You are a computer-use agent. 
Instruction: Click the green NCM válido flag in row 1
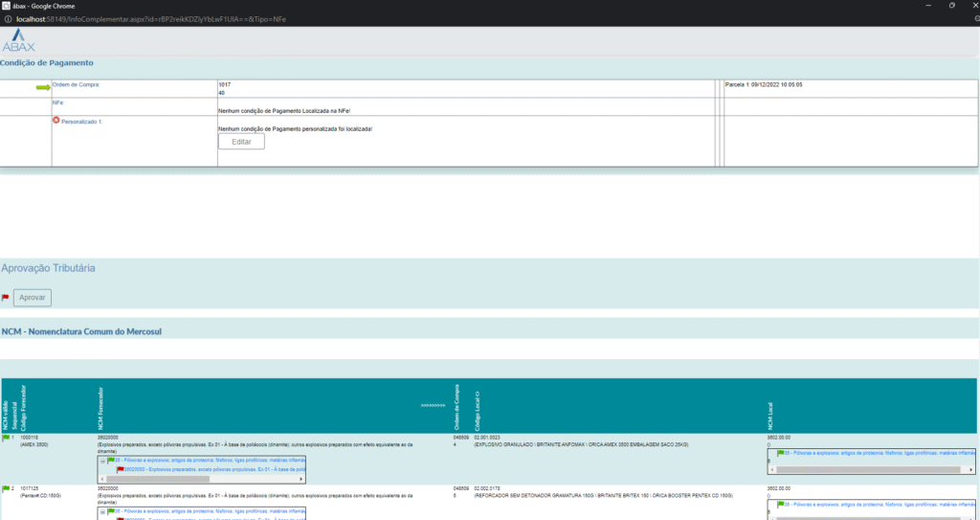pos(6,438)
